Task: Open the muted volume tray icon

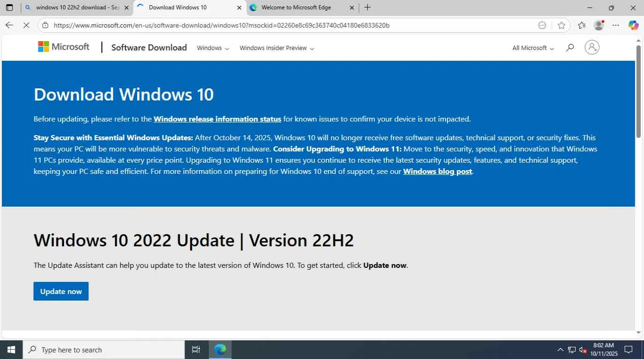Action: point(583,350)
